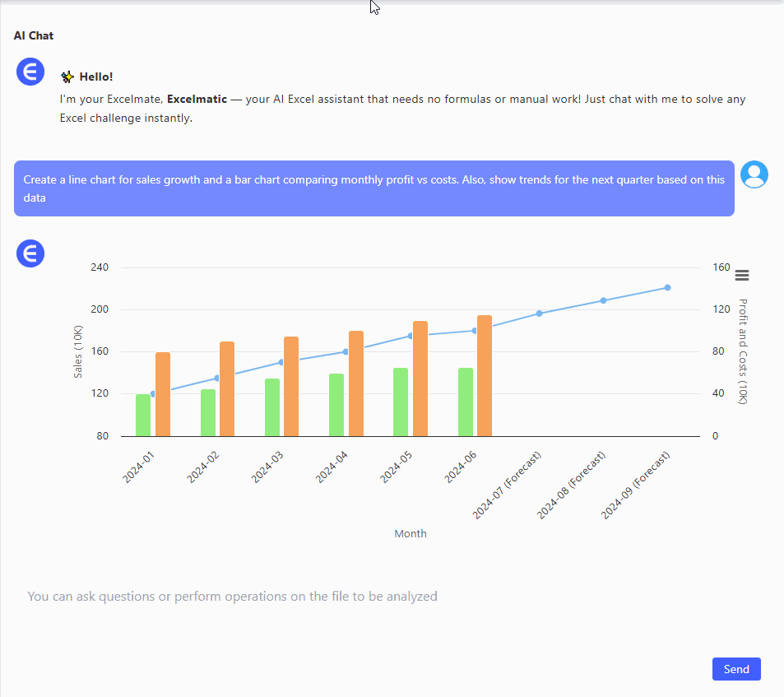Select the line point for 2024-09 forecast

click(x=667, y=288)
